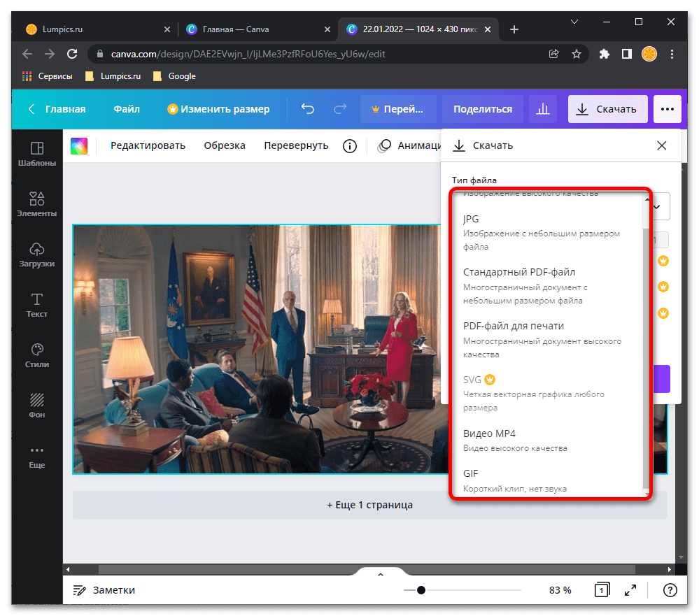Image resolution: width=699 pixels, height=616 pixels.
Task: Click the image info icon
Action: [350, 145]
